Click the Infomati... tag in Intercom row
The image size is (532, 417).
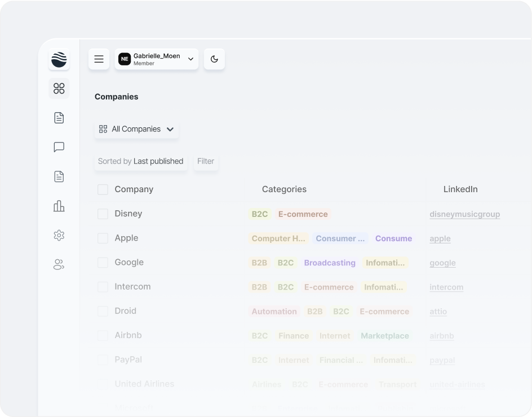(384, 287)
